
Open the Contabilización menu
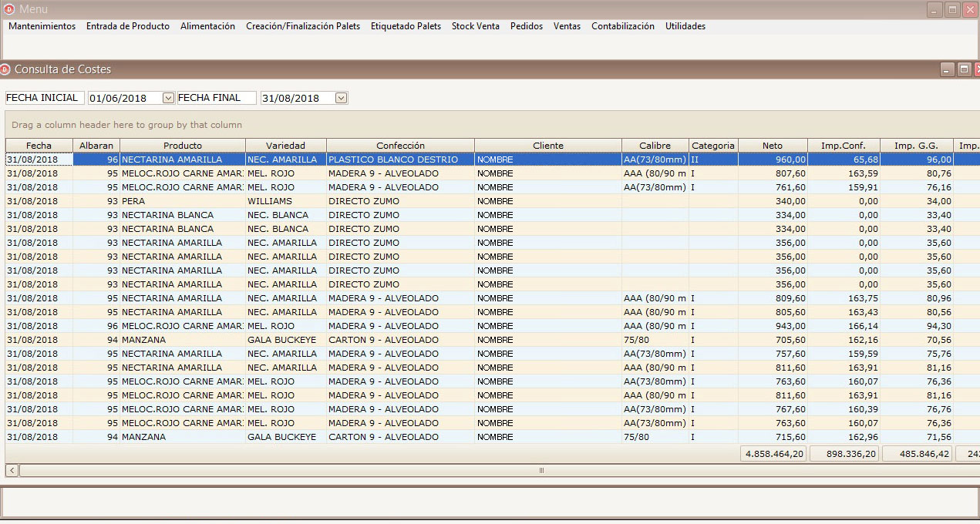pyautogui.click(x=623, y=26)
